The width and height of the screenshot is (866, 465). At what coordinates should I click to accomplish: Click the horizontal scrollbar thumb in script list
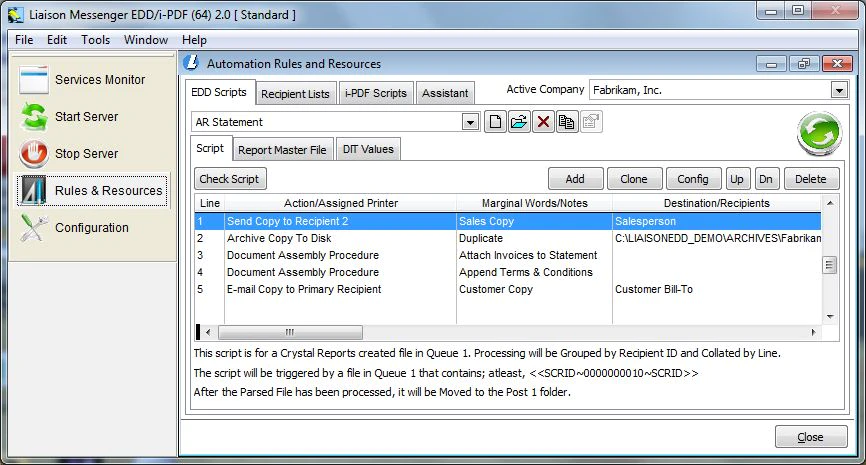291,332
